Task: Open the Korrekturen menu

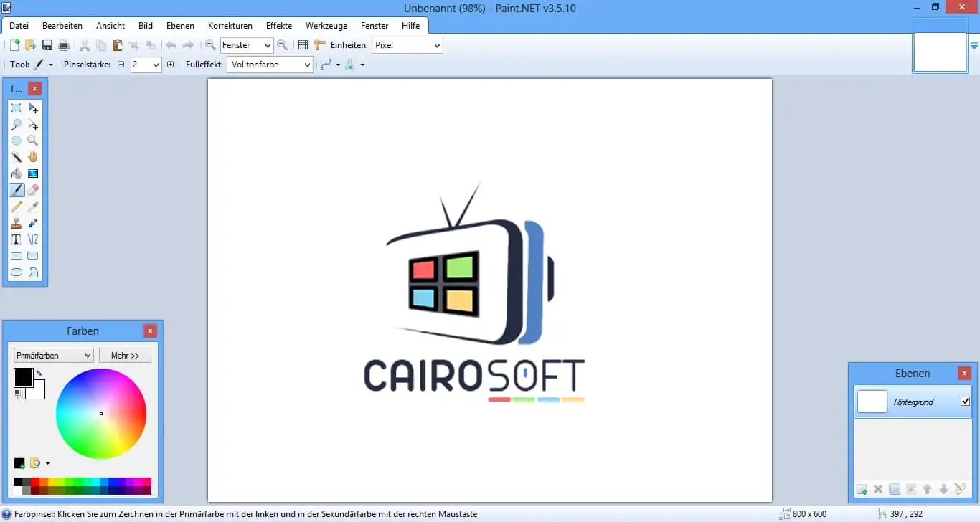Action: [x=230, y=25]
